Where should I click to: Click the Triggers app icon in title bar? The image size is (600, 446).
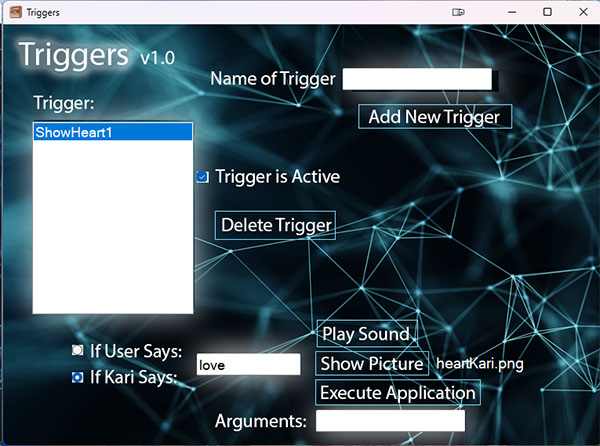click(x=16, y=12)
